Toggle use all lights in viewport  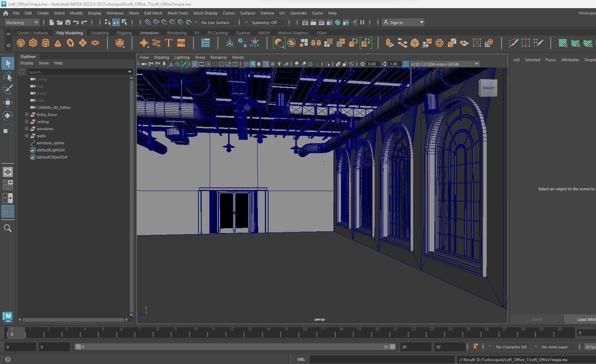coord(279,64)
